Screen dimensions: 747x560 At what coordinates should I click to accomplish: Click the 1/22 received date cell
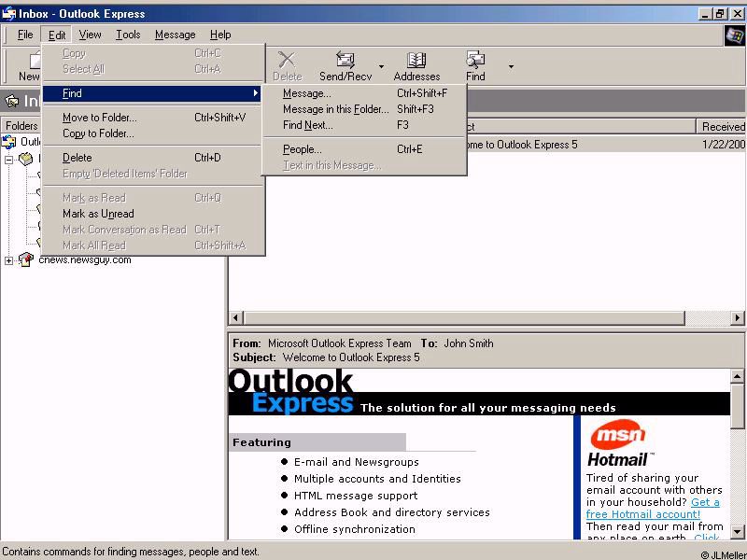[724, 145]
